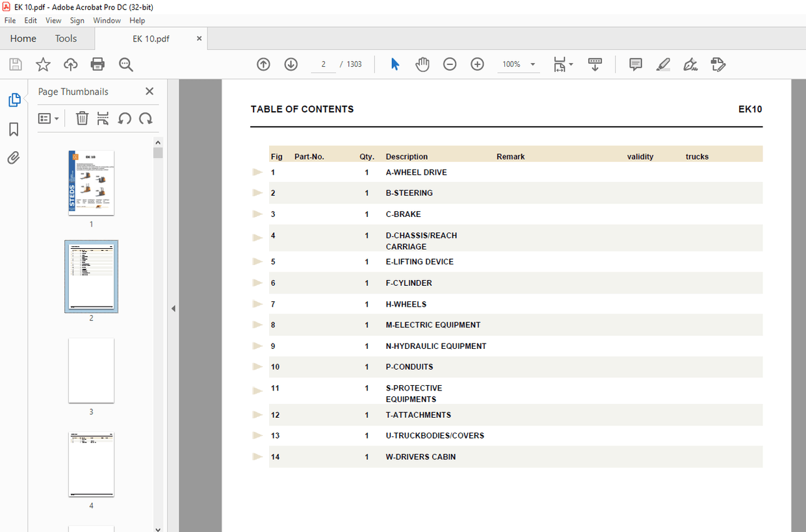Toggle the Bookmarks navigation panel
806x532 pixels.
(14, 130)
